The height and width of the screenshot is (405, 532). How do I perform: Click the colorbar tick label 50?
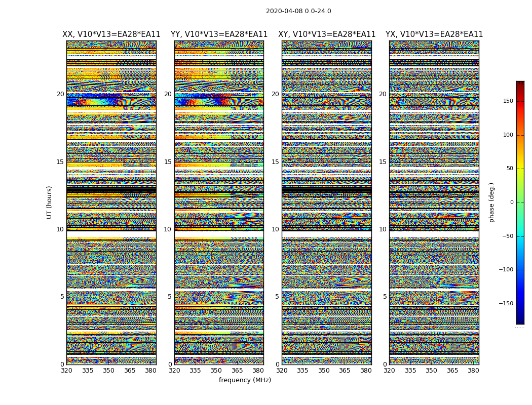coord(510,169)
